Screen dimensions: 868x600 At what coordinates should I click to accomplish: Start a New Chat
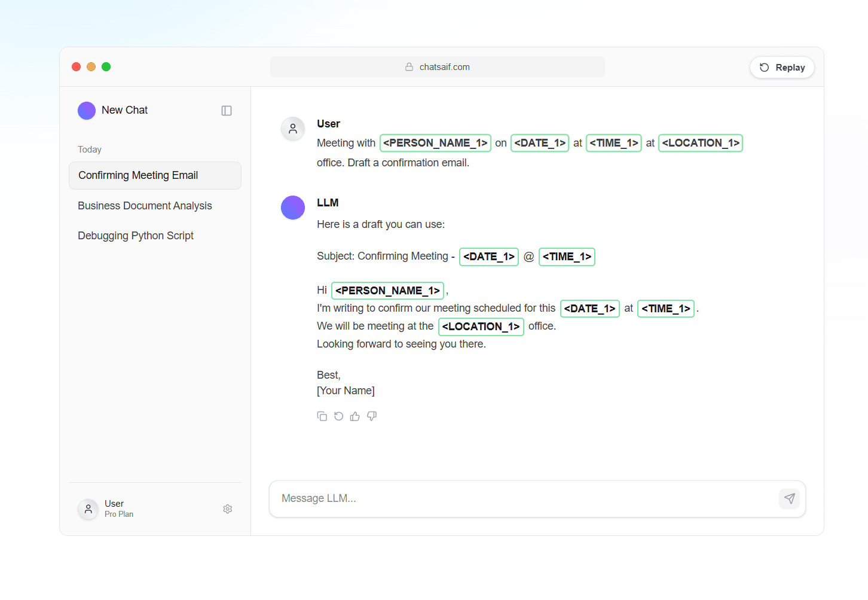point(124,110)
